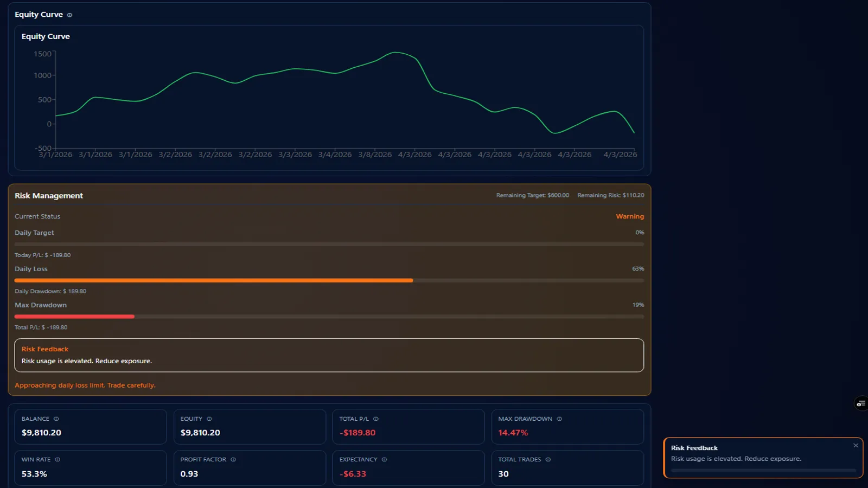Screen dimensions: 868x488
Task: Select the Risk Management panel header
Action: point(49,196)
